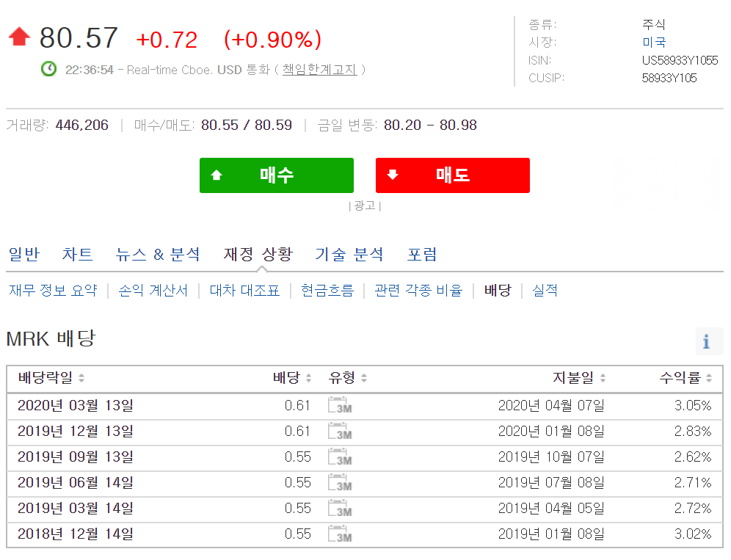Click the 미국 market link
Screen dimensions: 731x560
click(654, 42)
